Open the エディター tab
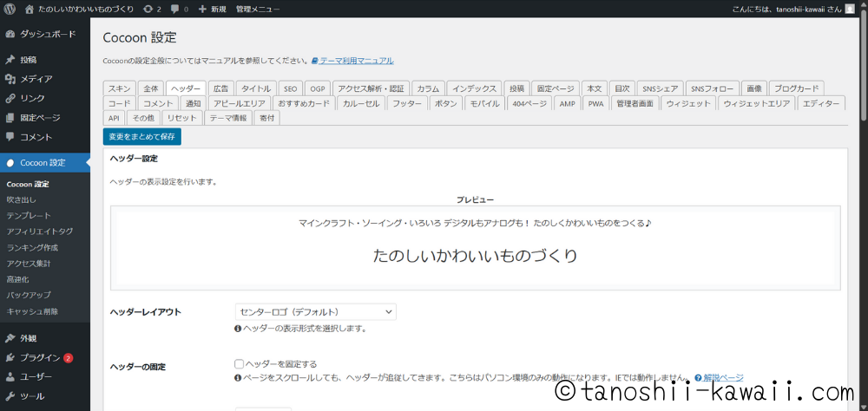 tap(821, 103)
